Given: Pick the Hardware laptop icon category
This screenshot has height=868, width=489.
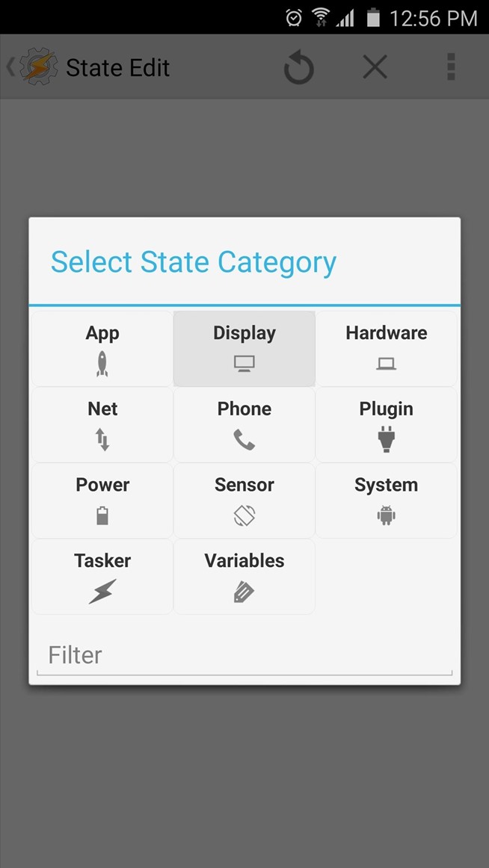Looking at the screenshot, I should [x=386, y=348].
